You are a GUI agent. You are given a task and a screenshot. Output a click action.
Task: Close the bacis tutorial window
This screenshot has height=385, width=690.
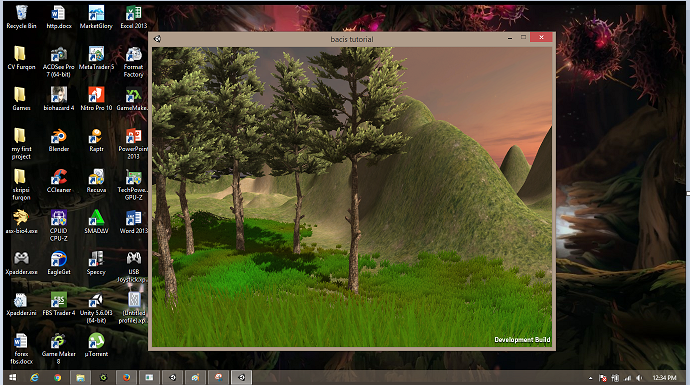(x=541, y=37)
